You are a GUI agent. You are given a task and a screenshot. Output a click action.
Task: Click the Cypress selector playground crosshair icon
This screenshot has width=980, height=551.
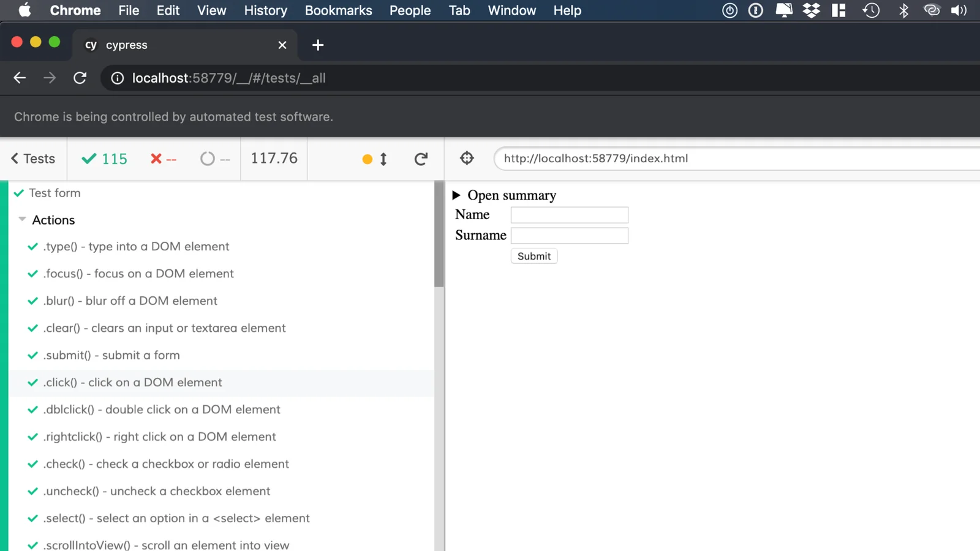[467, 159]
